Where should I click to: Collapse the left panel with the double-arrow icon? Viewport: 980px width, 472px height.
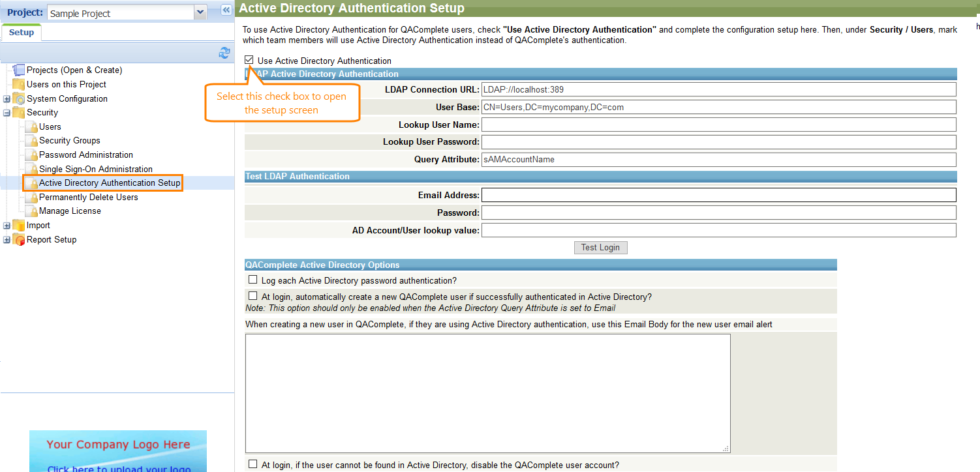pyautogui.click(x=226, y=10)
